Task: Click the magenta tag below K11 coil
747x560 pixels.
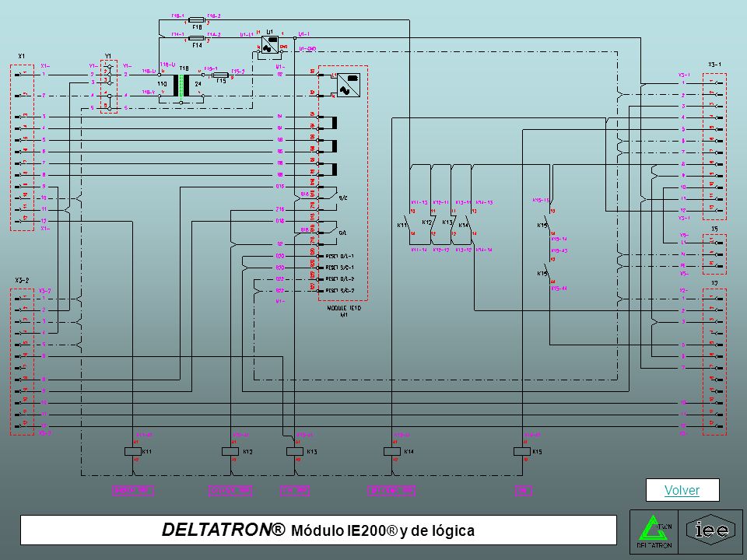Action: 133,491
